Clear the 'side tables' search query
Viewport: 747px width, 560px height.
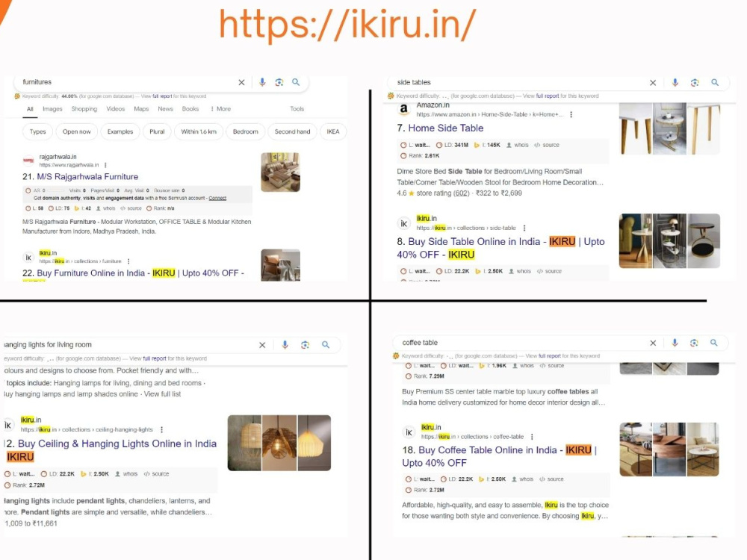[653, 83]
